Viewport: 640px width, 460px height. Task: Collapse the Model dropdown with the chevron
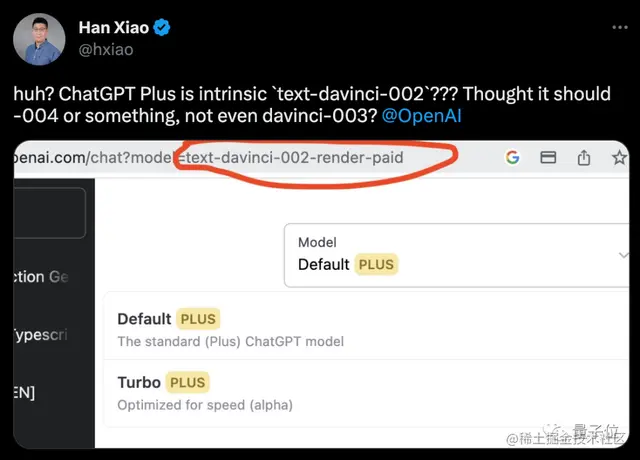(623, 256)
